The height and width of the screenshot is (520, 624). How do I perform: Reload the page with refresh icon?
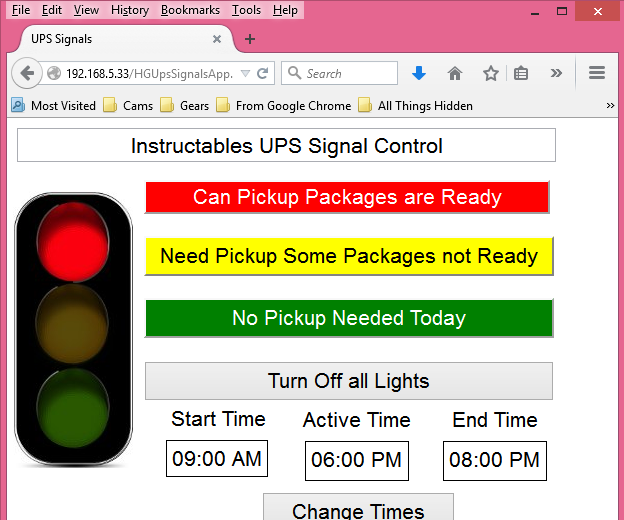(263, 73)
